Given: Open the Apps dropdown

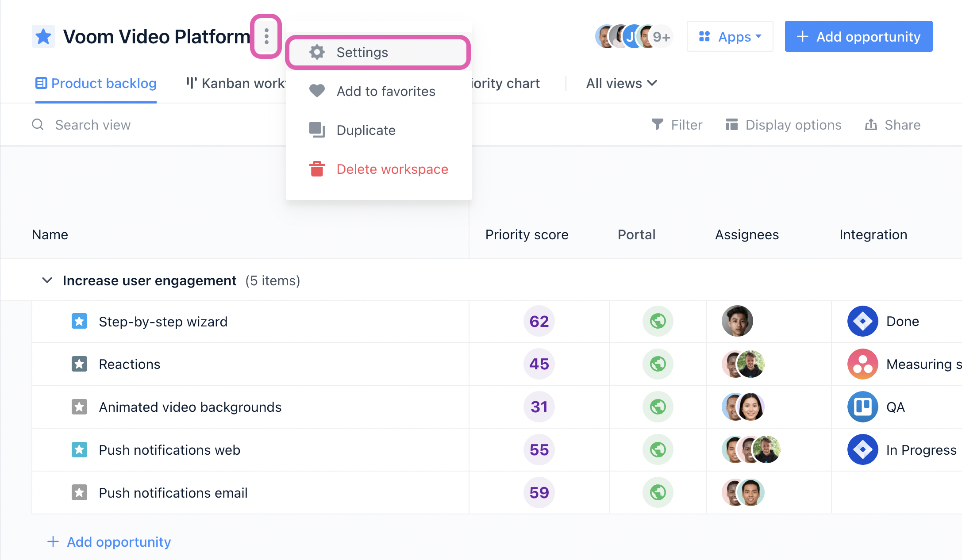Looking at the screenshot, I should [x=730, y=36].
